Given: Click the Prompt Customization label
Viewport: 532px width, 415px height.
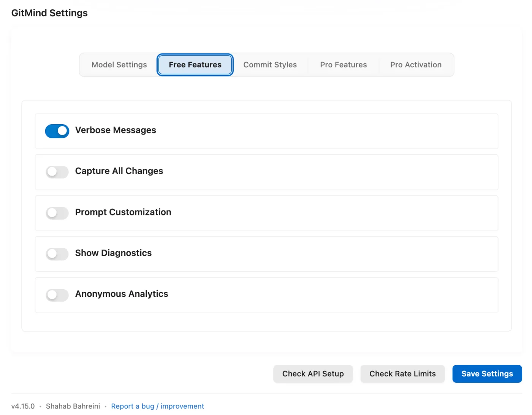Looking at the screenshot, I should (123, 212).
